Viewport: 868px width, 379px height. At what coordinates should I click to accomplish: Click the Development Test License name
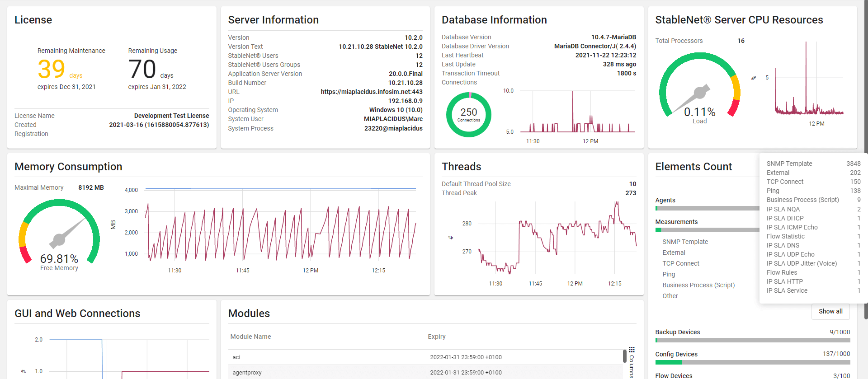coord(171,116)
